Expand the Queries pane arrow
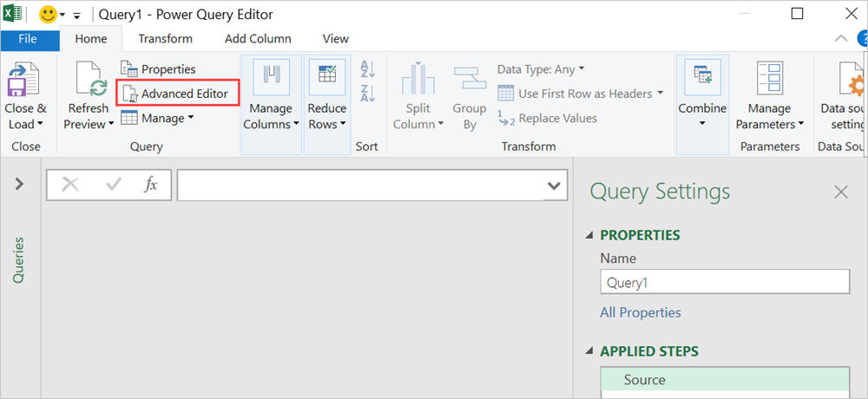Image resolution: width=868 pixels, height=399 pixels. pyautogui.click(x=19, y=184)
